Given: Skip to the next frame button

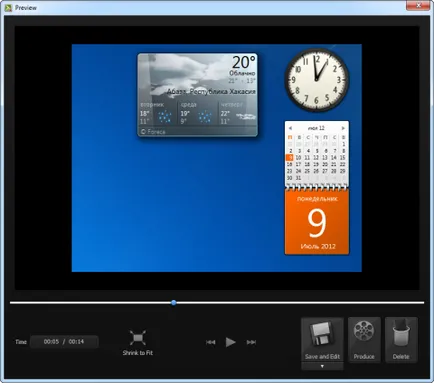Looking at the screenshot, I should point(251,342).
